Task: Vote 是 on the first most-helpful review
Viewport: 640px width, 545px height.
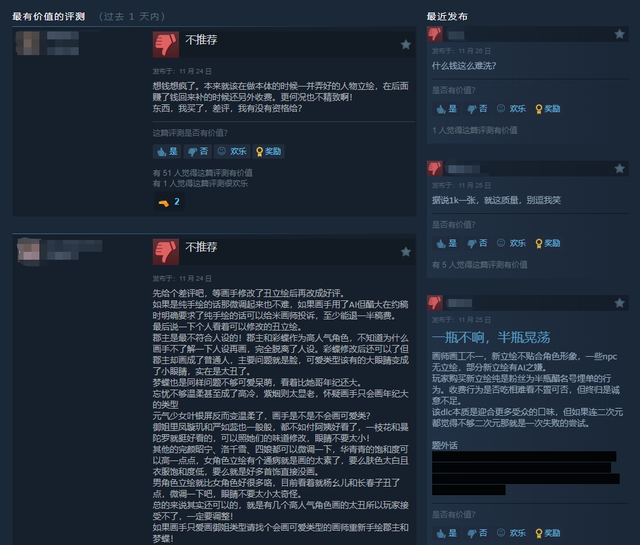Action: click(x=167, y=151)
